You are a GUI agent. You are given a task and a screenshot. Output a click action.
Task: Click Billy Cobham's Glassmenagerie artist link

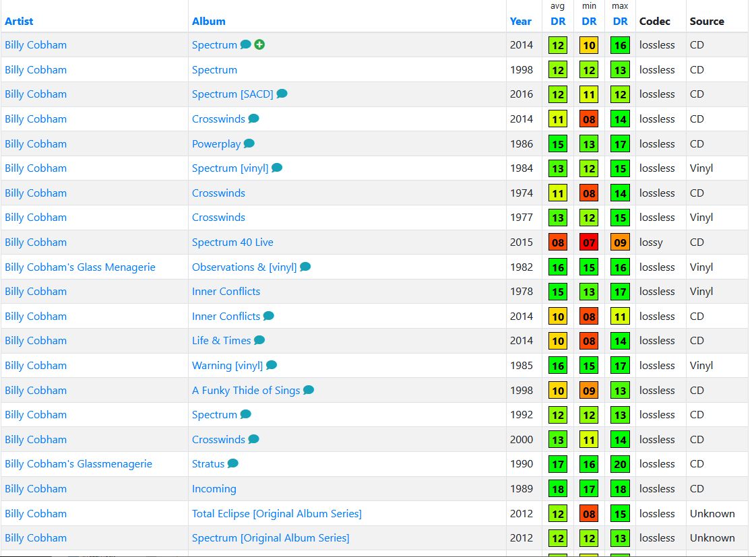(78, 464)
